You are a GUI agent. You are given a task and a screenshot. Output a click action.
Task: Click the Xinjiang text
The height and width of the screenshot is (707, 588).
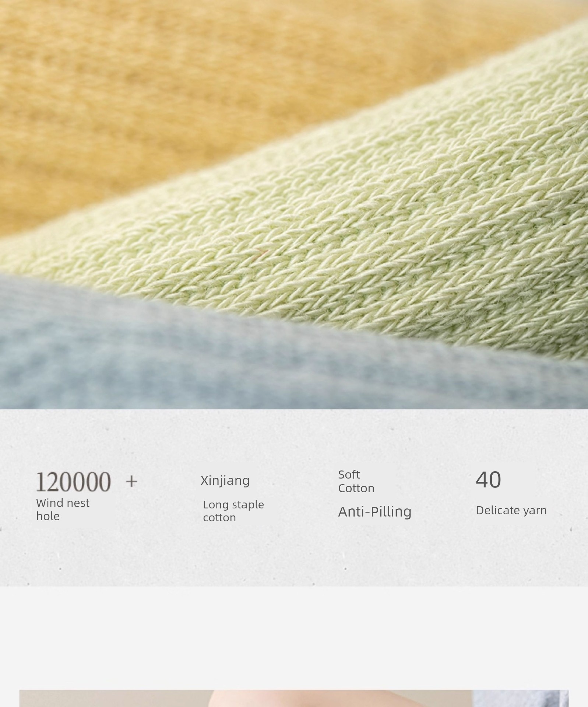(225, 480)
